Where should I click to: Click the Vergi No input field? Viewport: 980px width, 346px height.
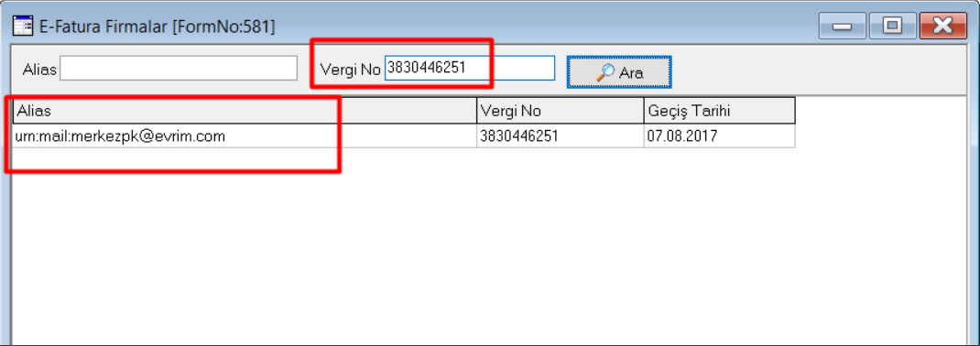469,68
